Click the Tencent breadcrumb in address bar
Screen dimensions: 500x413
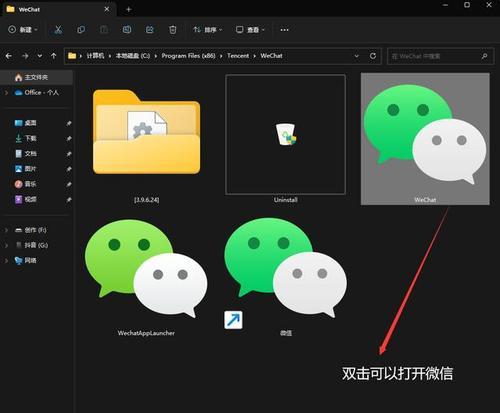238,56
